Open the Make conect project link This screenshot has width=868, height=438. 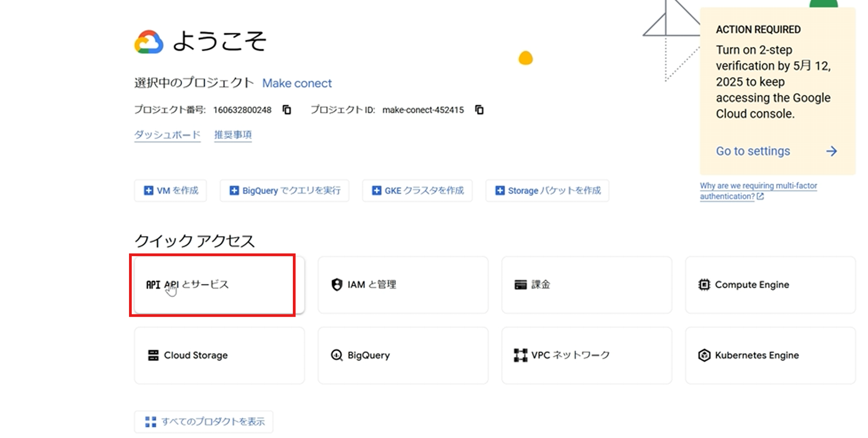tap(297, 83)
